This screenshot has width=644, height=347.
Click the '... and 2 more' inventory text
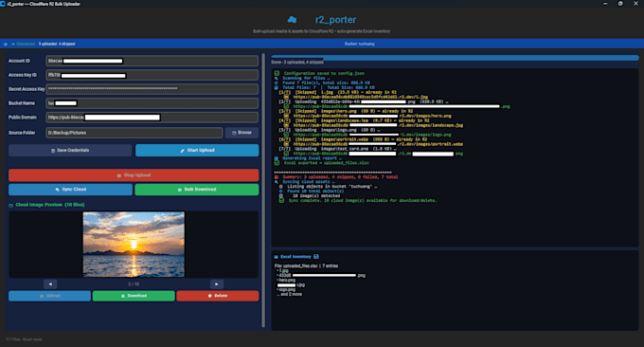click(289, 294)
